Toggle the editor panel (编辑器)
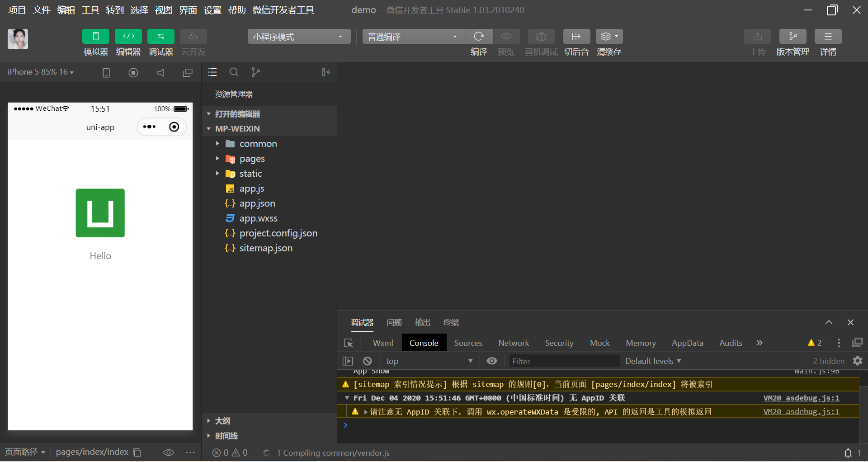868x462 pixels. [128, 37]
